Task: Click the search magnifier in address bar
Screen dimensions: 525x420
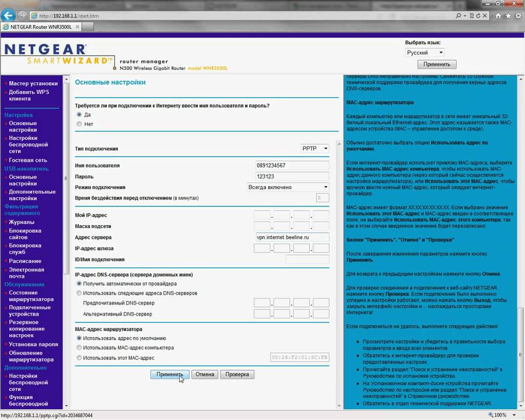Action: [459, 16]
